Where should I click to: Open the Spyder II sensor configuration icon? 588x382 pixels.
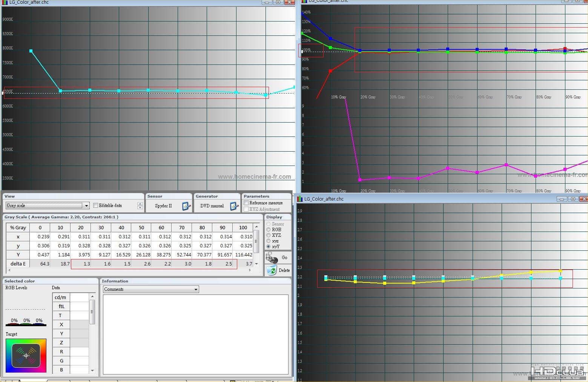[186, 206]
